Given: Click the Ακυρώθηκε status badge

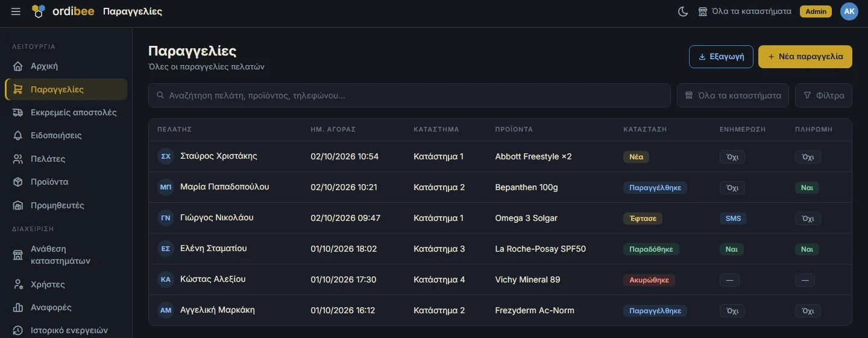Looking at the screenshot, I should pyautogui.click(x=649, y=280).
